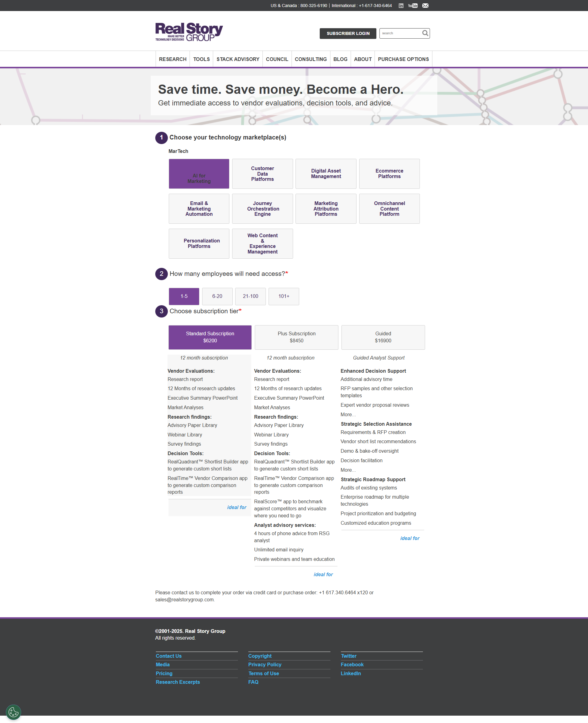
Task: Open the Privacy Policy footer link
Action: [x=265, y=665]
